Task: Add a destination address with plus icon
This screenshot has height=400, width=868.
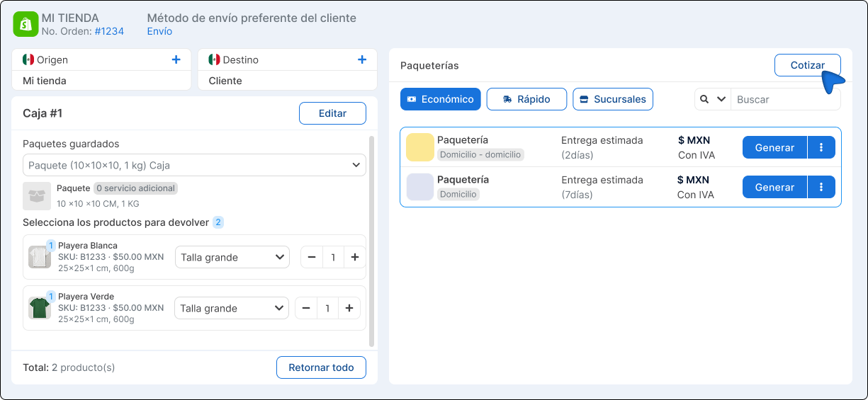Action: 362,60
